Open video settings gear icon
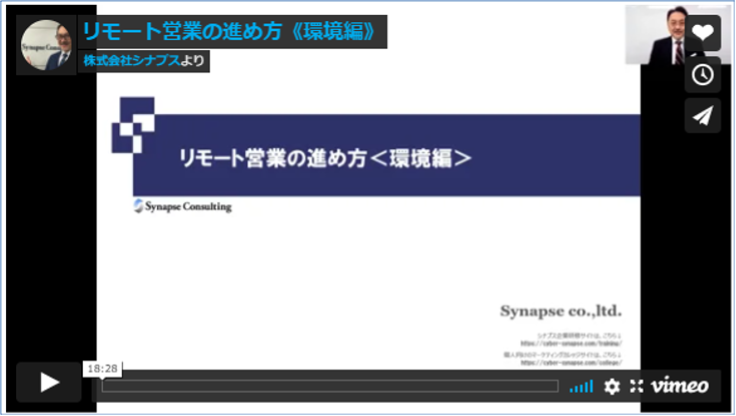The height and width of the screenshot is (416, 736). (612, 386)
